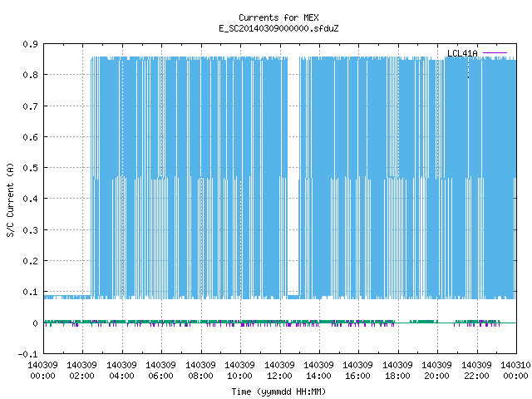Click y-axis tick value 0.7
Viewport: 532px width, 399px height.
click(x=30, y=106)
